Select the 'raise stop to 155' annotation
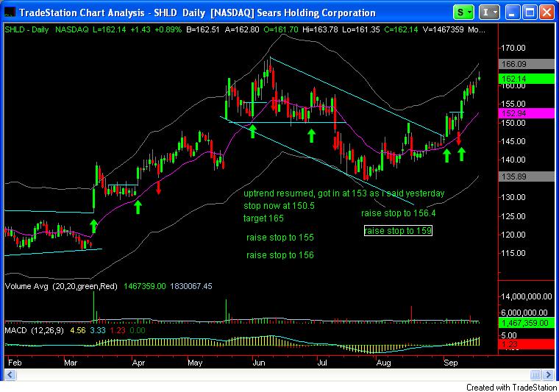Image resolution: width=559 pixels, height=392 pixels. tap(280, 238)
